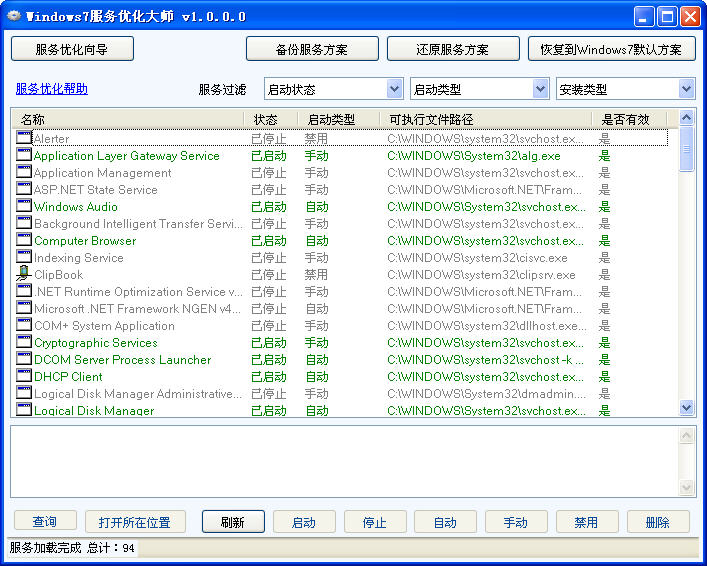707x566 pixels.
Task: Click the Cryptographic Services row icon
Action: click(x=24, y=342)
